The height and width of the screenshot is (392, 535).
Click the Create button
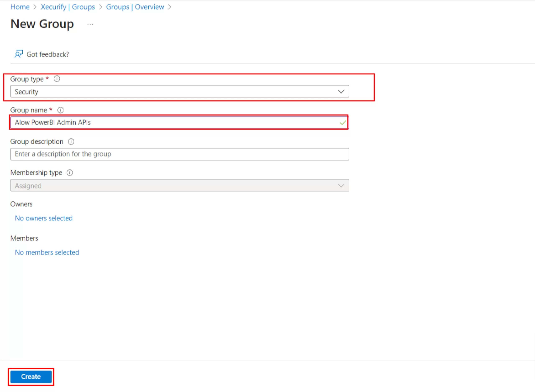click(x=31, y=376)
